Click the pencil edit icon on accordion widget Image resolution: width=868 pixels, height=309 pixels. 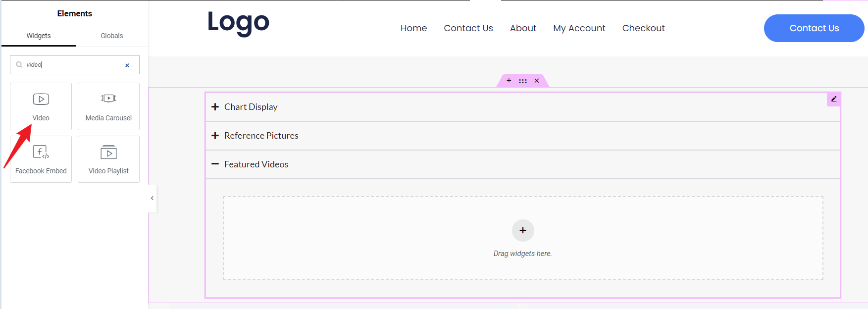point(834,99)
